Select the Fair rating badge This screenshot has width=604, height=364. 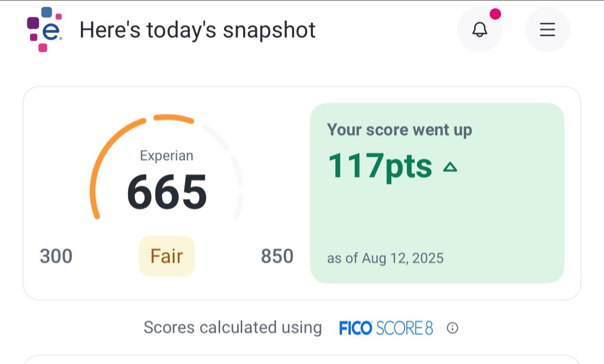click(167, 256)
